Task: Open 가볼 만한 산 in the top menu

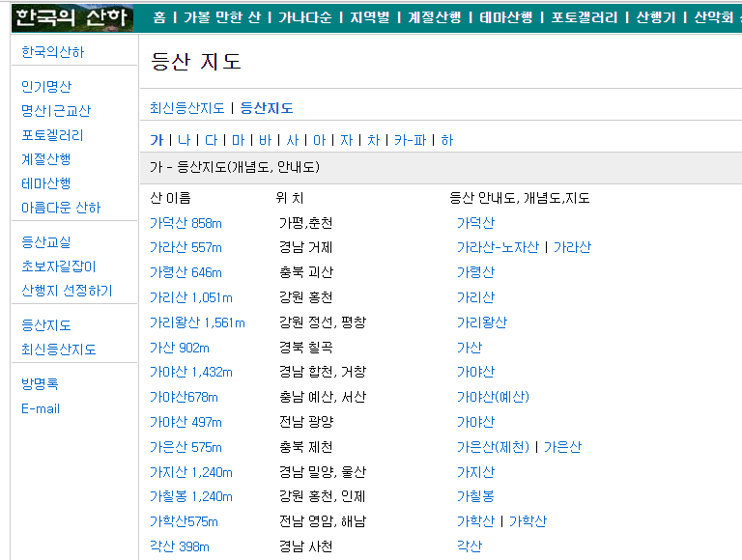Action: click(x=222, y=17)
